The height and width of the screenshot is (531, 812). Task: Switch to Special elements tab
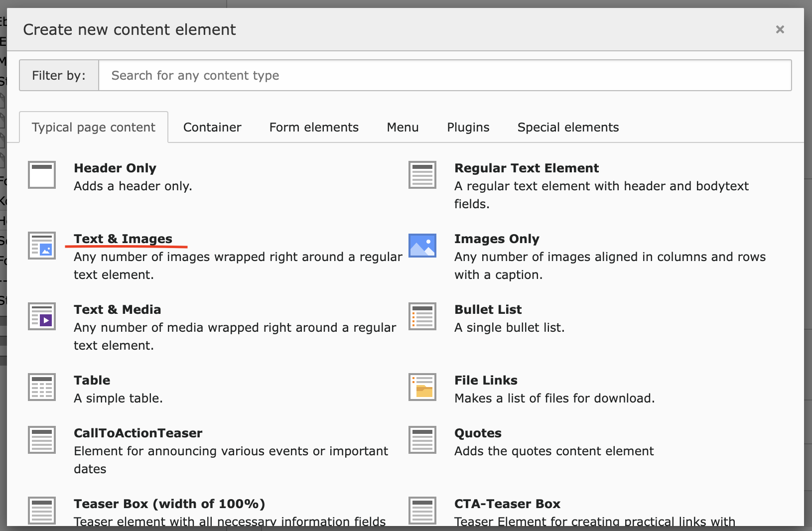click(x=568, y=128)
